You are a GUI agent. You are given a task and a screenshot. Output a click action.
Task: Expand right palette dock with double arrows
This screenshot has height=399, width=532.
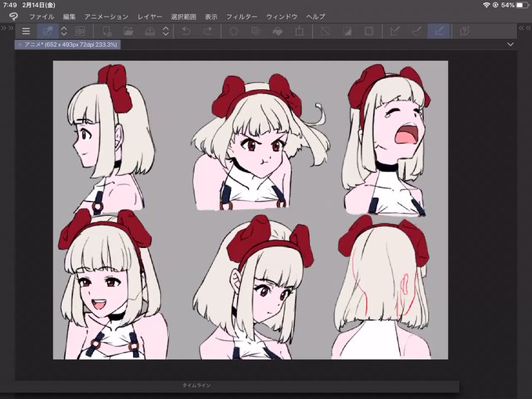point(524,28)
